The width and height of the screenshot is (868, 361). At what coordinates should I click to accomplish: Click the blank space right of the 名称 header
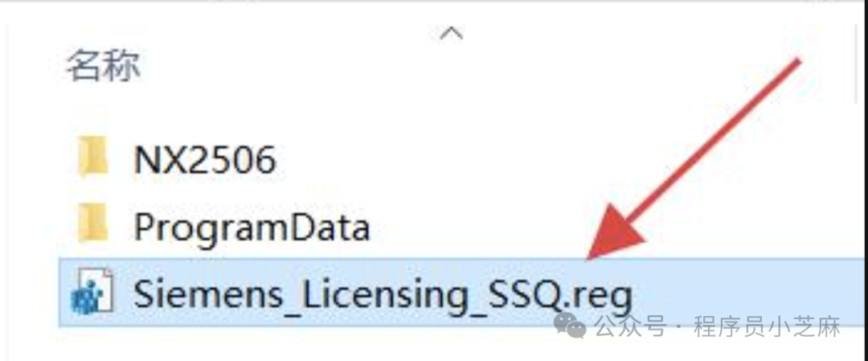(x=332, y=66)
